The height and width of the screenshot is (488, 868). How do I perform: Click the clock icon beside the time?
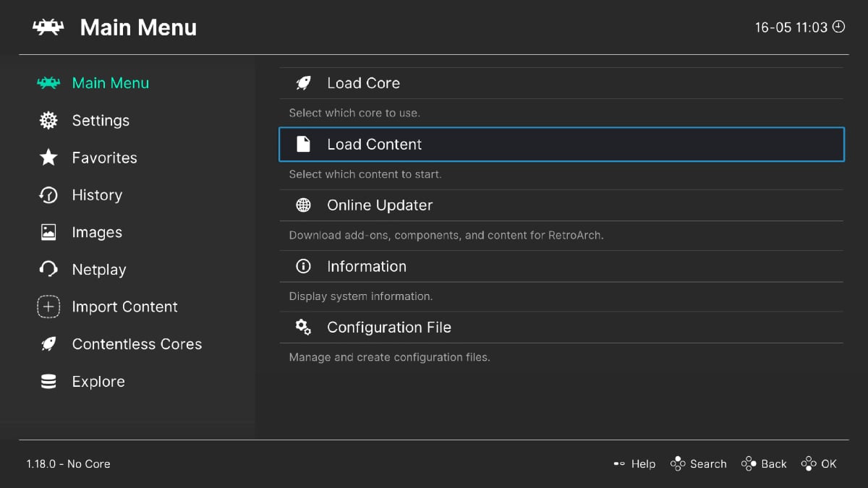(838, 27)
